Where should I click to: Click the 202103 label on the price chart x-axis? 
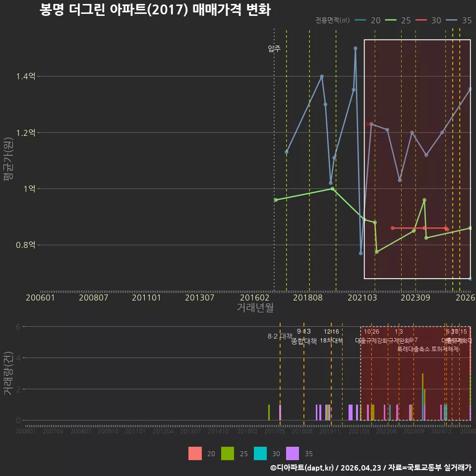(362, 297)
